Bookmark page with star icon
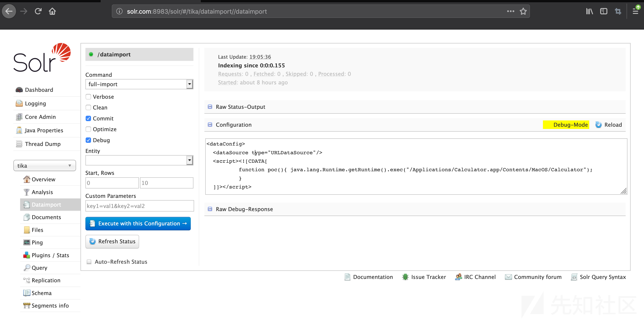 pos(523,11)
